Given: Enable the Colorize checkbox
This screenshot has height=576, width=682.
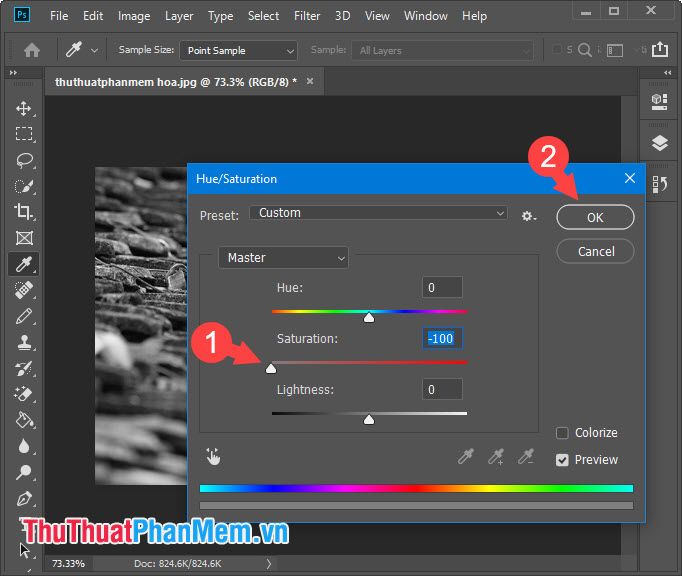Looking at the screenshot, I should 562,433.
